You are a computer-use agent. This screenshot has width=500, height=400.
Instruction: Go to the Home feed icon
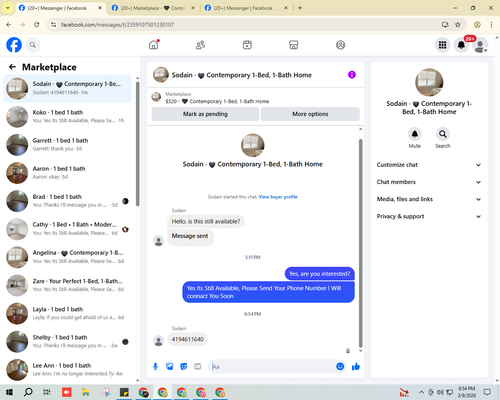[x=154, y=45]
